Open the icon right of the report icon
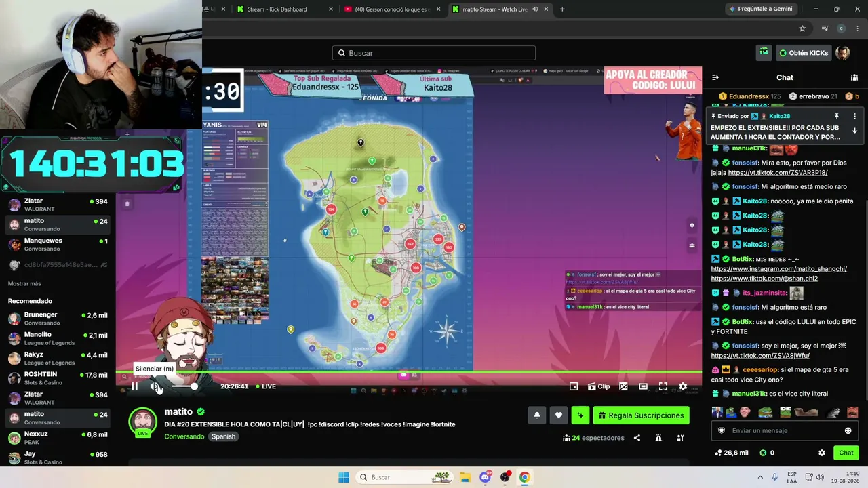The height and width of the screenshot is (488, 868). click(680, 438)
